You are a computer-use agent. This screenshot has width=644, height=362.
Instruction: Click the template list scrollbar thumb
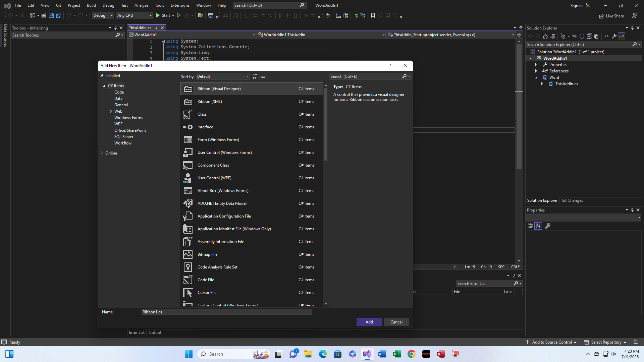pyautogui.click(x=326, y=124)
